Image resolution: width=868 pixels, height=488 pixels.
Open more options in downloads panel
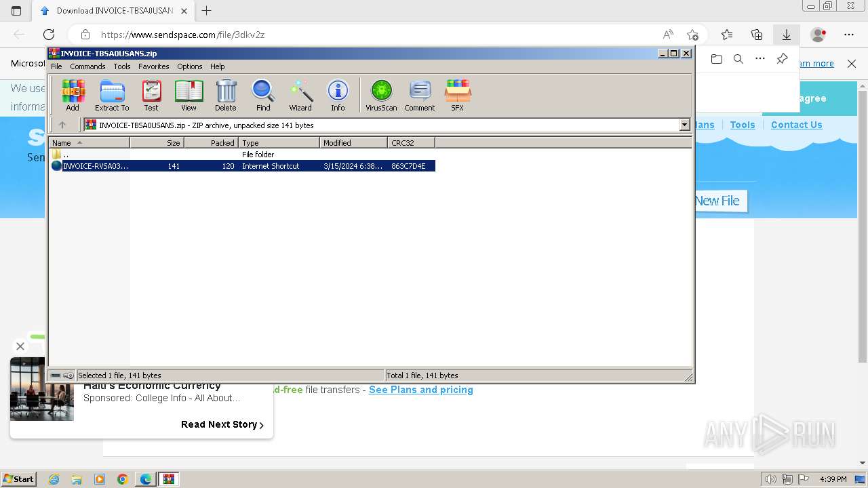point(760,59)
